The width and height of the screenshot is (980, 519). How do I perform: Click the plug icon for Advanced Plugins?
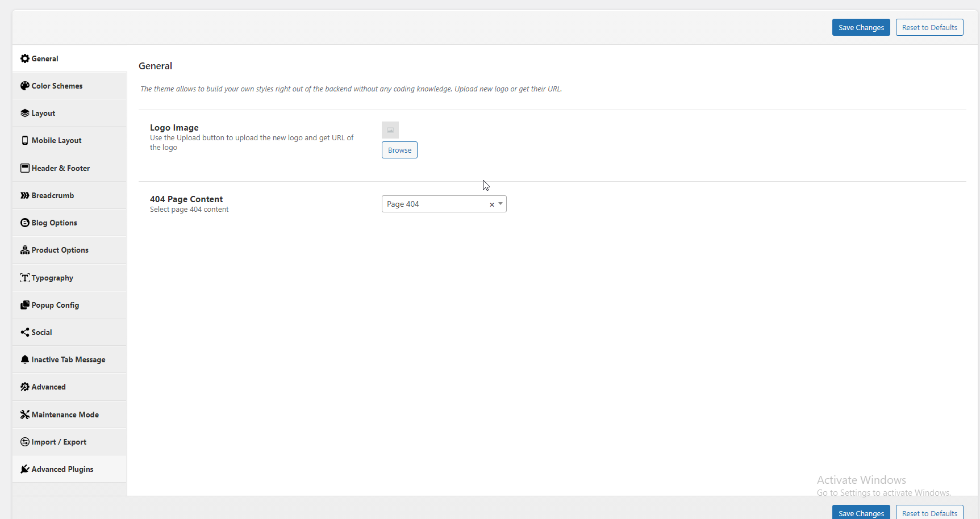click(x=24, y=469)
